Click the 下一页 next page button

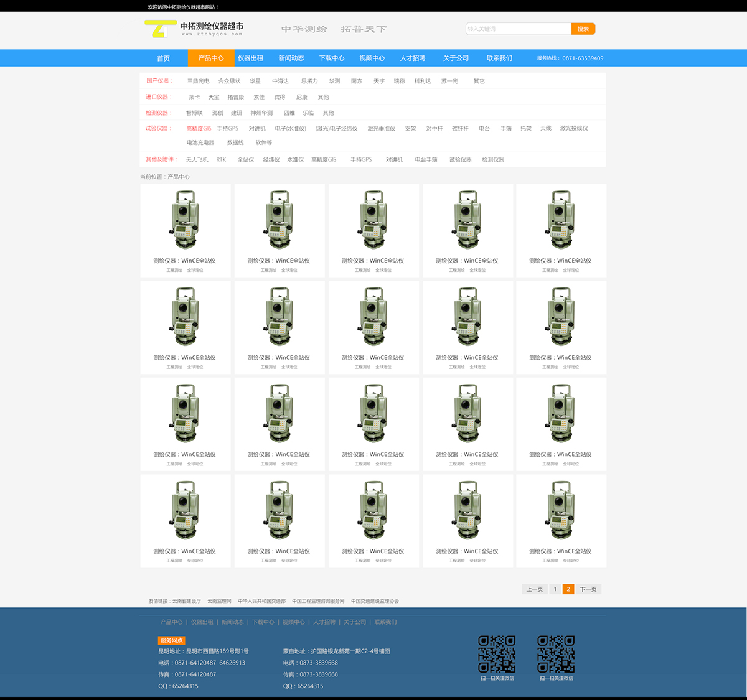588,589
